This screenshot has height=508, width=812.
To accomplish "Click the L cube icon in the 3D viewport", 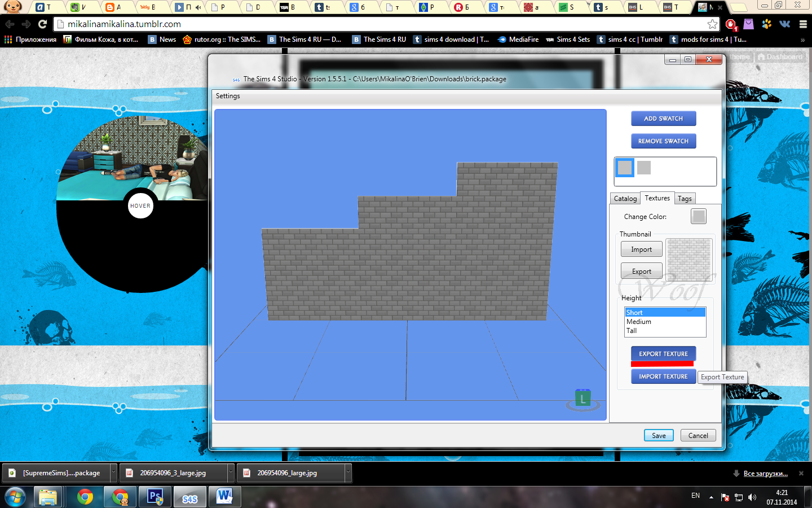I will coord(582,398).
